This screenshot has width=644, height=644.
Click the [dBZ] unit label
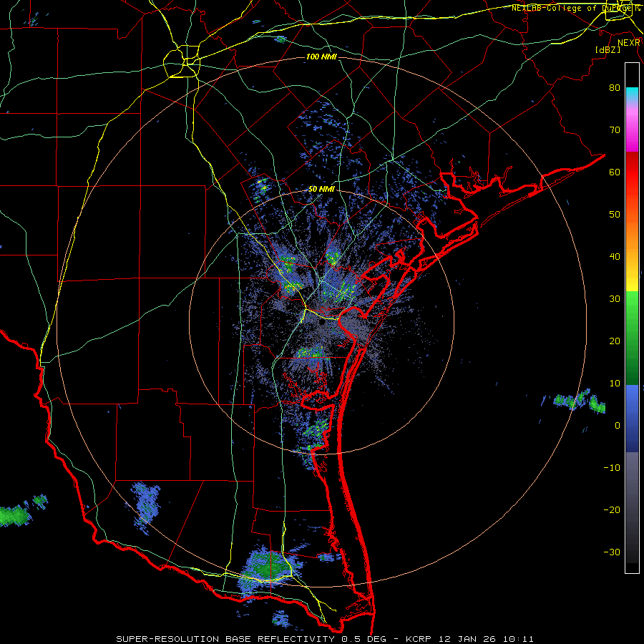pos(608,49)
